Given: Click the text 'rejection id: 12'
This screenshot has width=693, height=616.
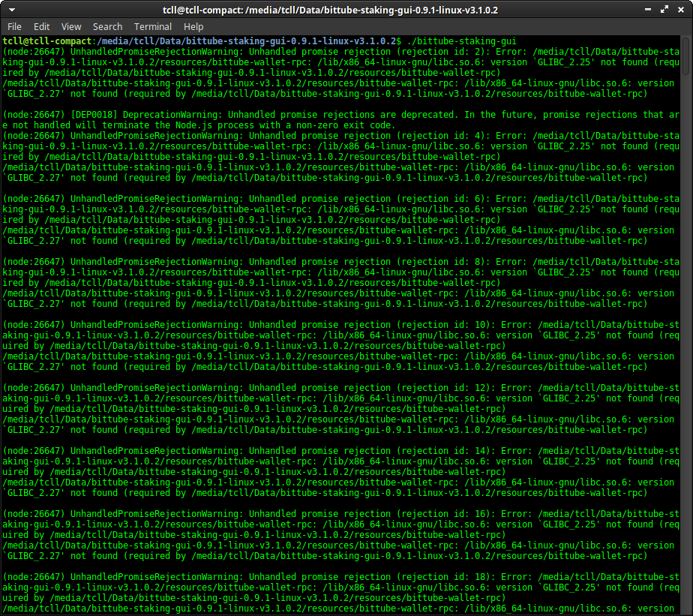Looking at the screenshot, I should (442, 388).
